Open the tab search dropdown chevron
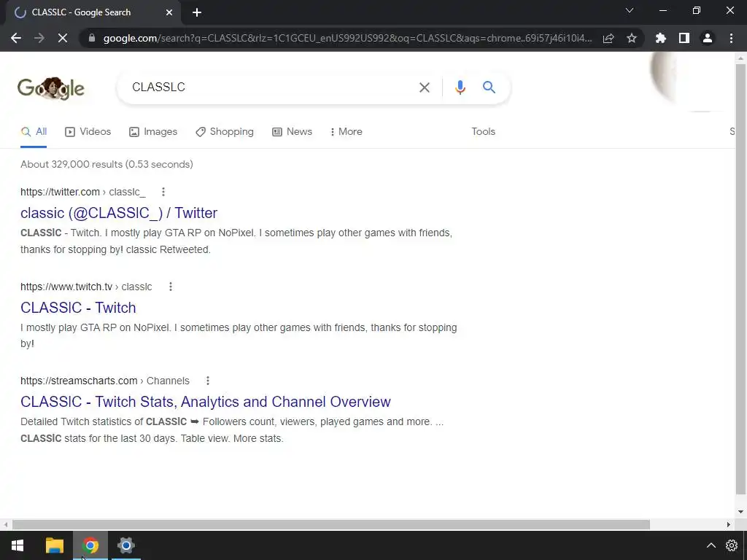Image resolution: width=747 pixels, height=560 pixels. pyautogui.click(x=630, y=10)
